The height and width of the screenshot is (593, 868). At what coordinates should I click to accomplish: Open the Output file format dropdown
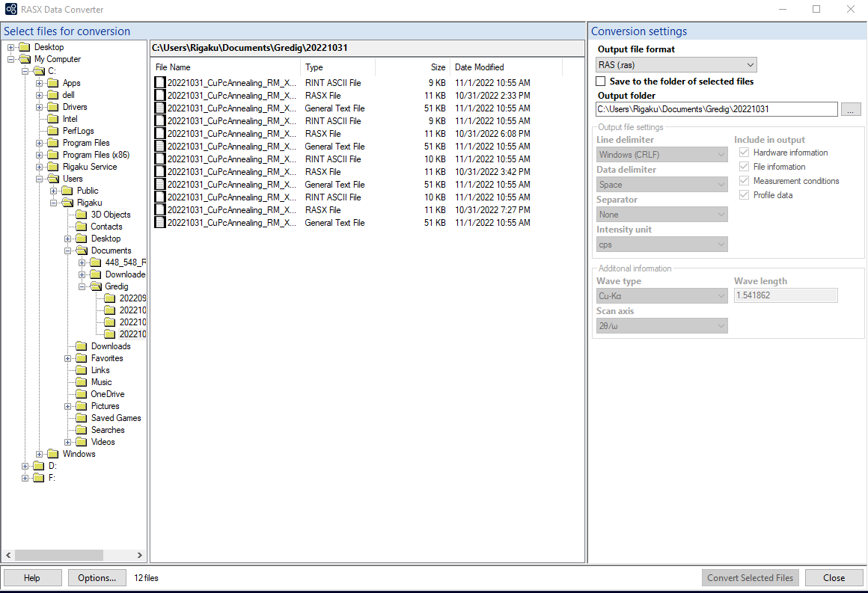(x=676, y=65)
